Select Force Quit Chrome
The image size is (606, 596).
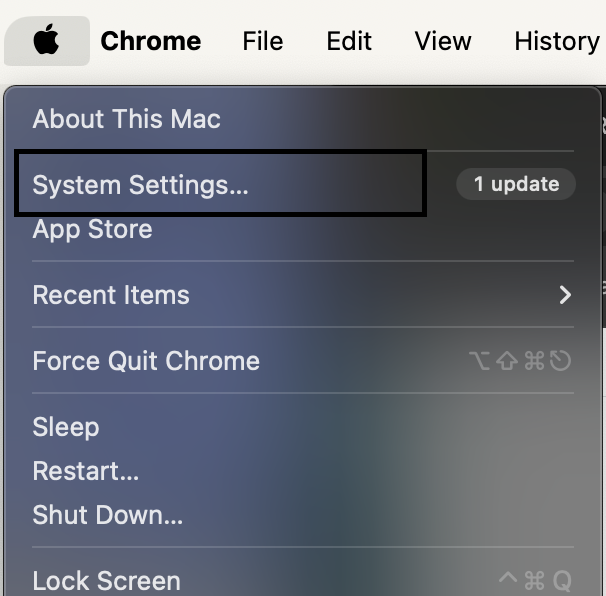point(146,361)
